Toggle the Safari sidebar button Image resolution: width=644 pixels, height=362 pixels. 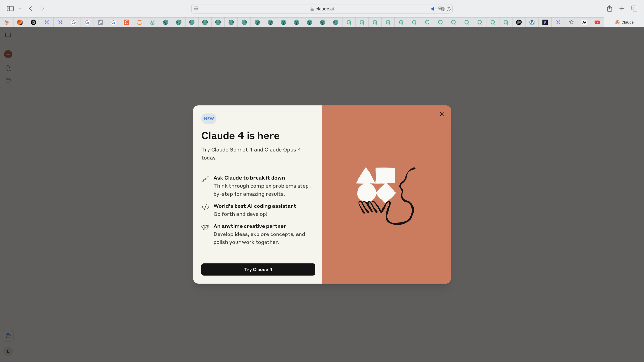point(10,8)
